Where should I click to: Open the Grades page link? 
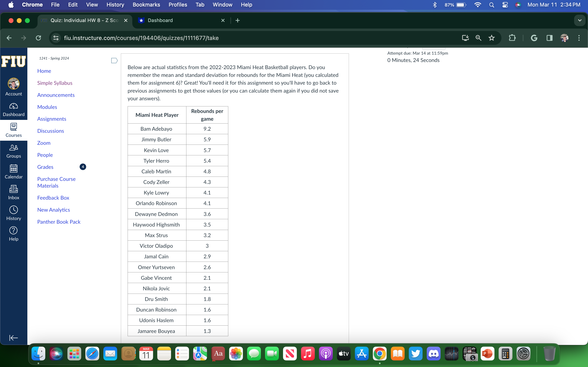pyautogui.click(x=45, y=167)
